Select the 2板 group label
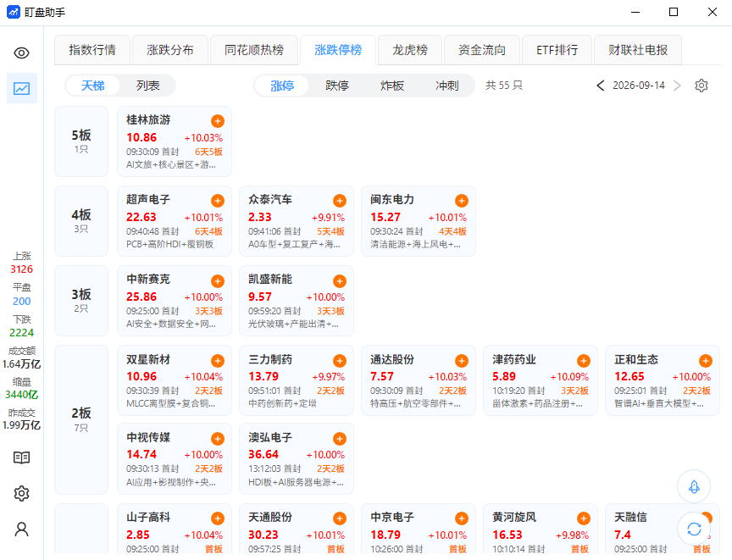The width and height of the screenshot is (732, 560). point(81,419)
